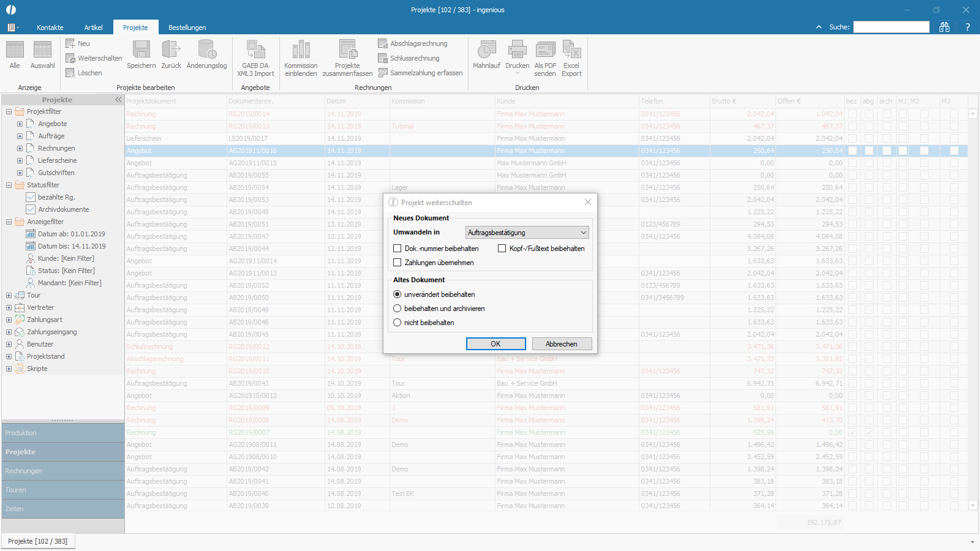
Task: Collapse the ribbon with the up chevron
Action: pos(819,27)
